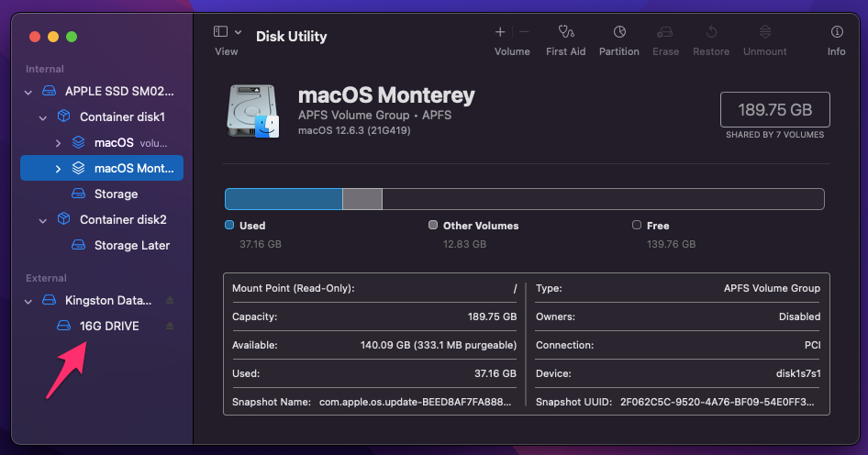Collapse Container disk1 chevron

tap(42, 117)
